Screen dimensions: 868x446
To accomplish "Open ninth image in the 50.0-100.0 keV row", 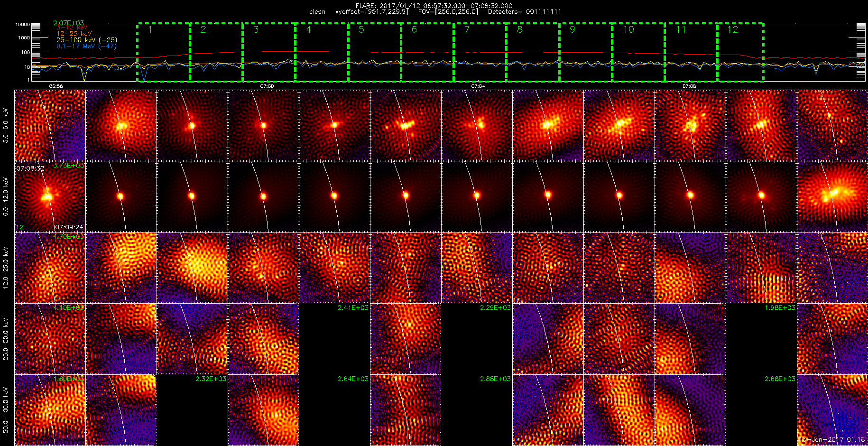I will pyautogui.click(x=619, y=410).
